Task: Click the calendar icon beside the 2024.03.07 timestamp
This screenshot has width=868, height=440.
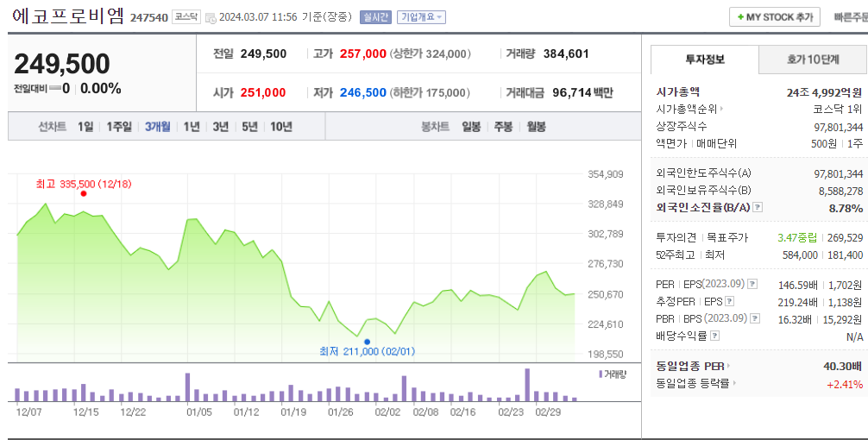Action: coord(211,18)
